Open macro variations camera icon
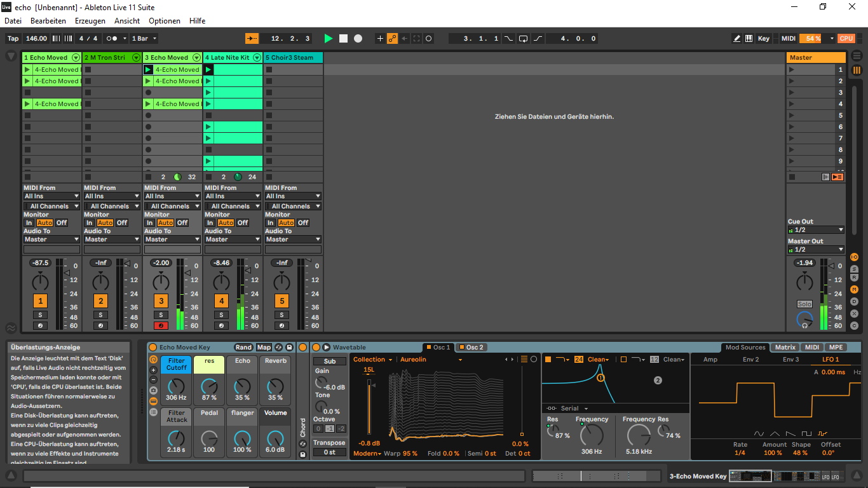 [153, 390]
